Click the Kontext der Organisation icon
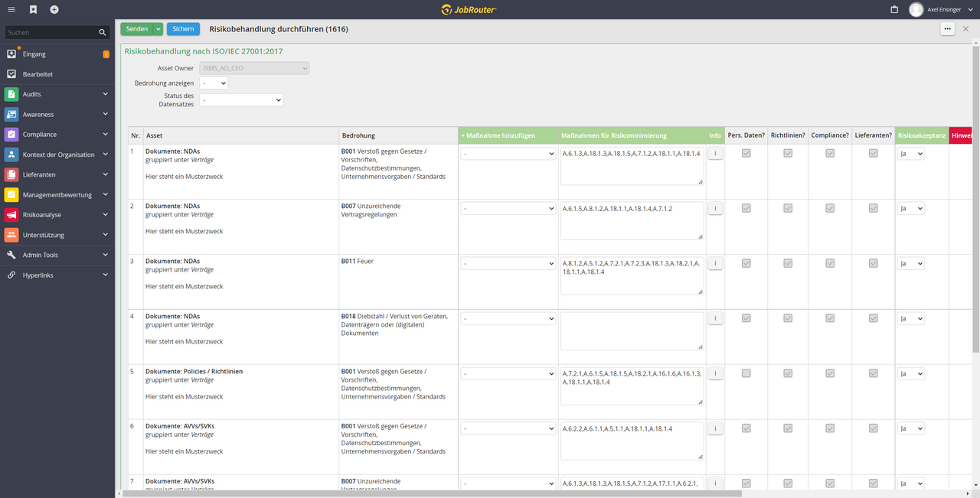980x498 pixels. tap(11, 155)
